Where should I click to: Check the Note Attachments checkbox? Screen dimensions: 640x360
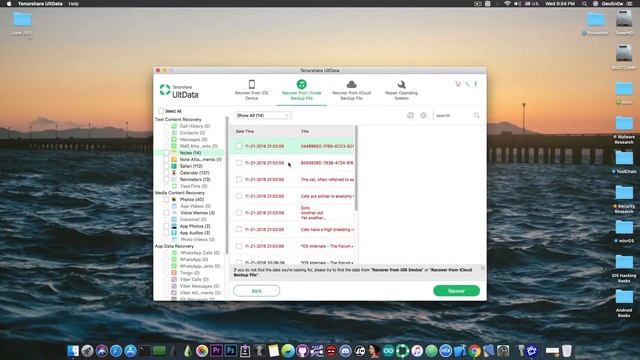(x=166, y=159)
